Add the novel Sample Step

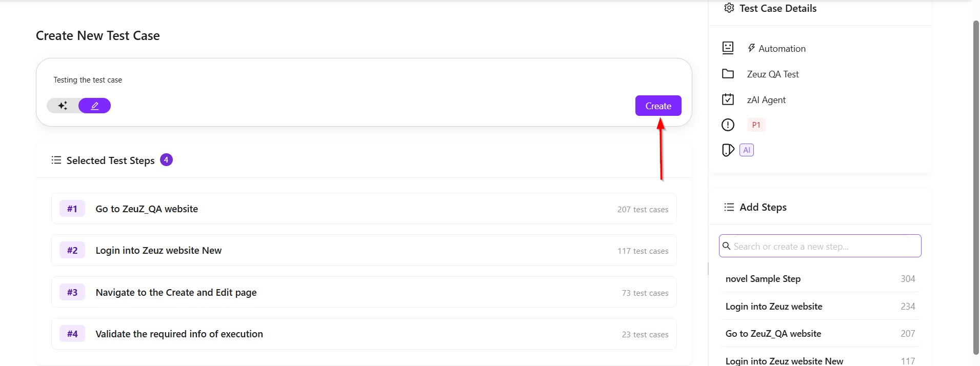[820, 279]
